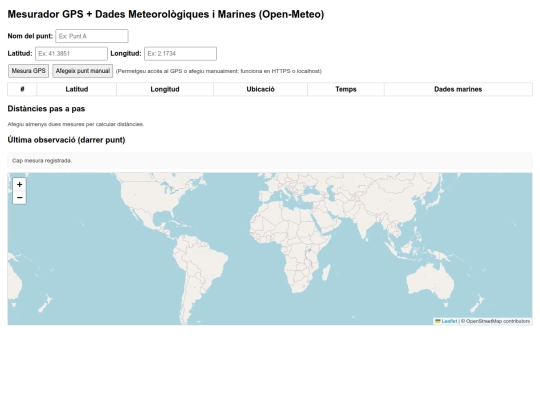Click the Dades marines column header

458,89
